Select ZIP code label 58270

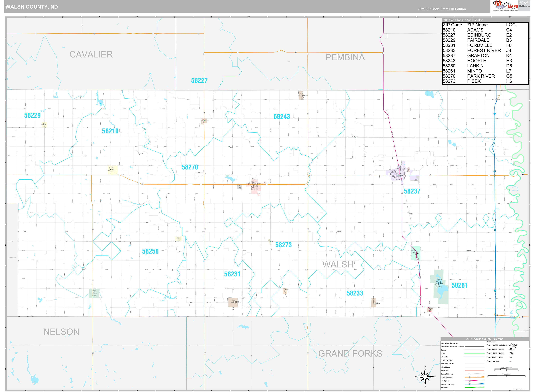[190, 167]
